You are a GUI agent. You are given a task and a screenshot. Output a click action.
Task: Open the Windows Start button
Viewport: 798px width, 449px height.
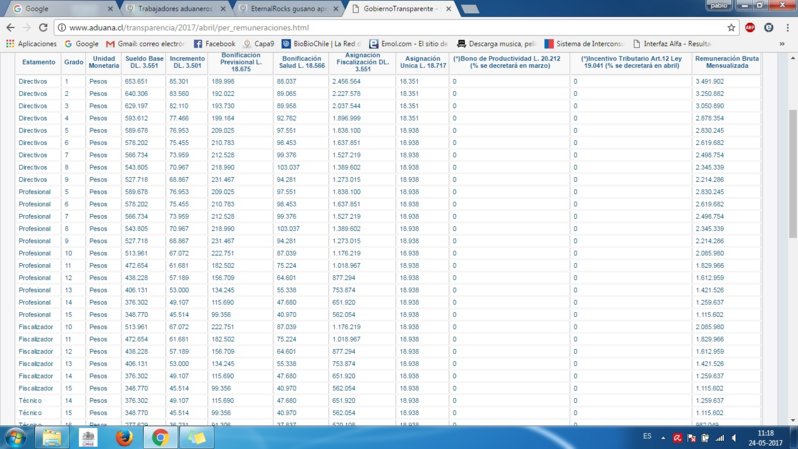[x=14, y=438]
